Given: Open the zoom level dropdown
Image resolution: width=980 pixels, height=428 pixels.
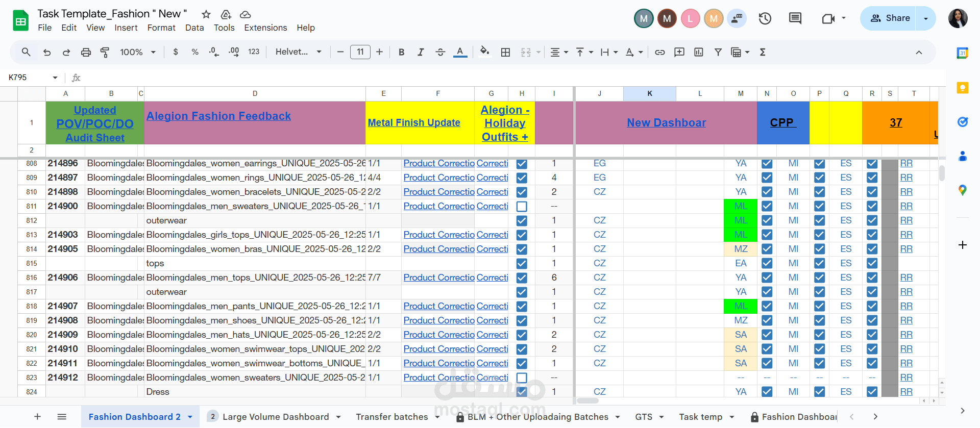Looking at the screenshot, I should [x=138, y=52].
